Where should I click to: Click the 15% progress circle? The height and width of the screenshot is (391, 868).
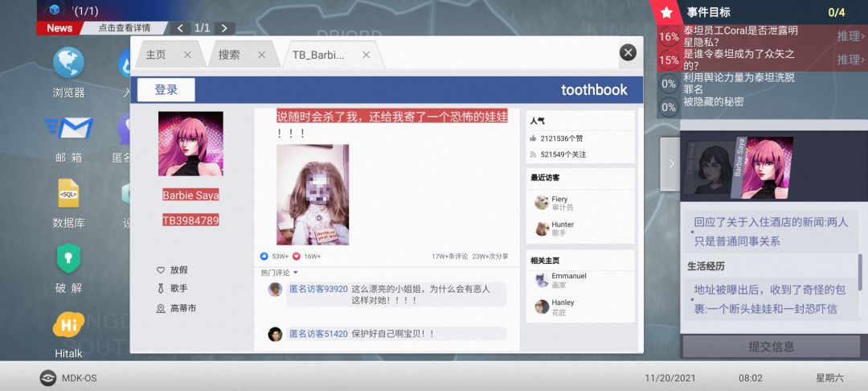(x=669, y=60)
